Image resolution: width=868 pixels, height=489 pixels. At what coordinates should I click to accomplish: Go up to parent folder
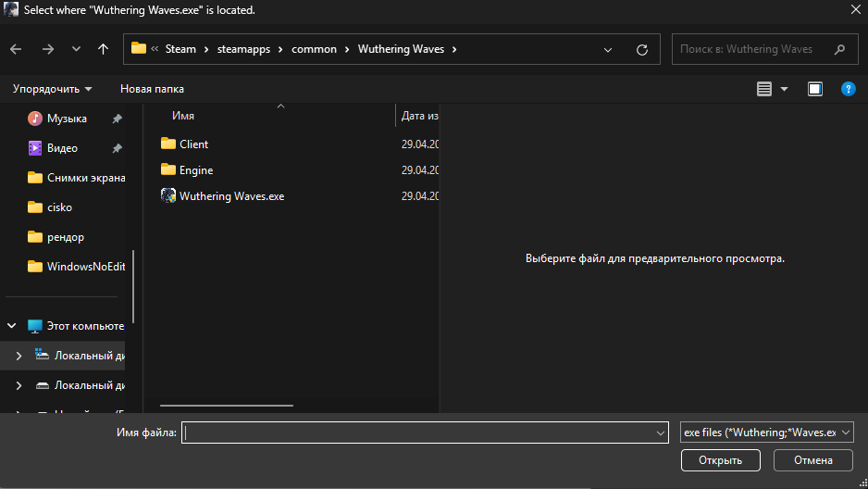click(103, 49)
